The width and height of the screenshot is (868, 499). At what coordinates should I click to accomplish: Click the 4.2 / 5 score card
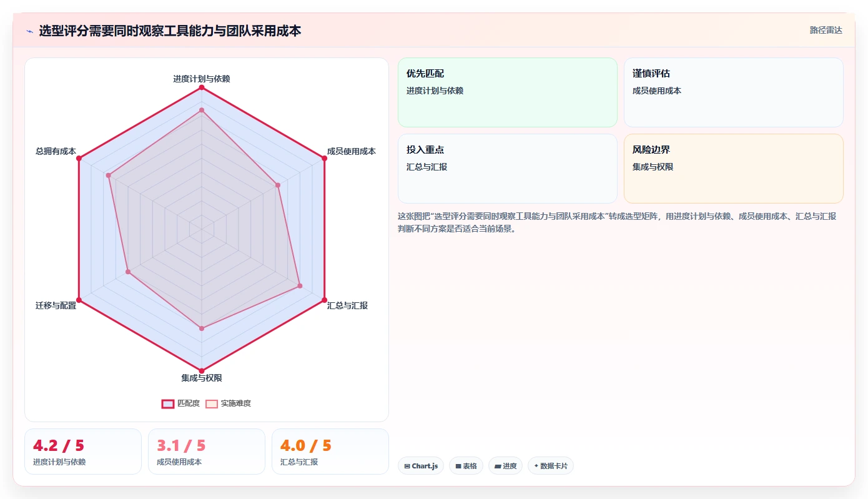(x=83, y=452)
